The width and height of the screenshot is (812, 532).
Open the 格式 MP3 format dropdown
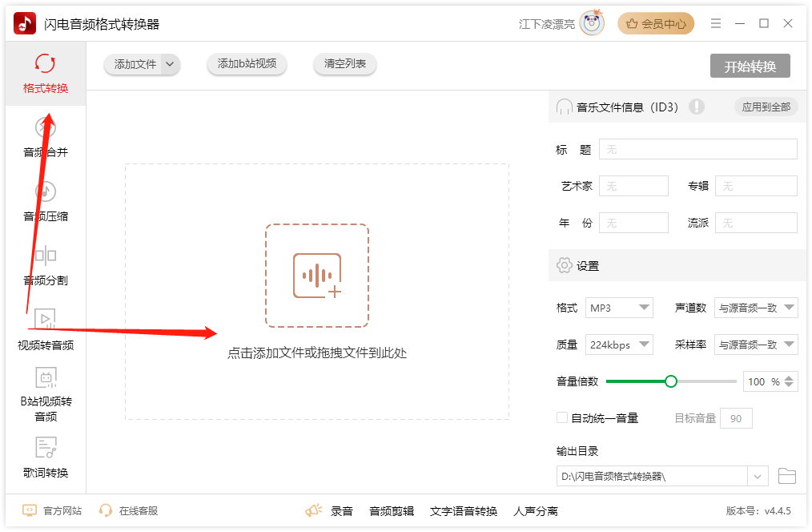point(619,307)
